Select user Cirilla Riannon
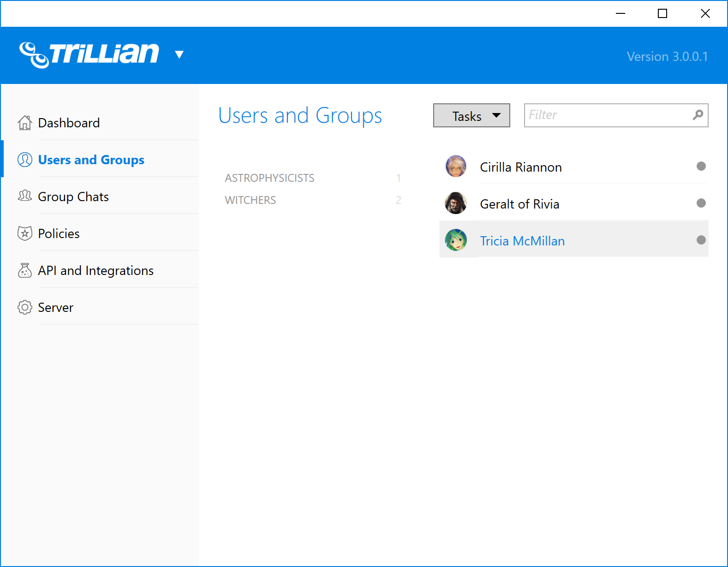This screenshot has width=728, height=567. [574, 166]
